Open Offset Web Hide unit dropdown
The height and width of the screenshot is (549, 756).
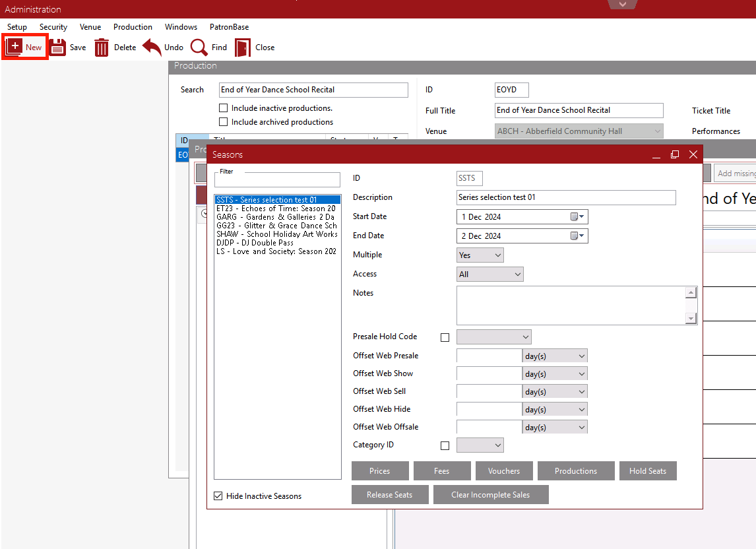(x=555, y=410)
